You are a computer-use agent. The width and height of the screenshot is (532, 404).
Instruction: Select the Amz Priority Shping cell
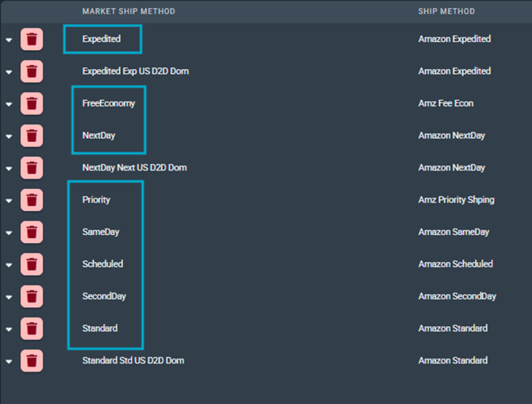point(456,200)
